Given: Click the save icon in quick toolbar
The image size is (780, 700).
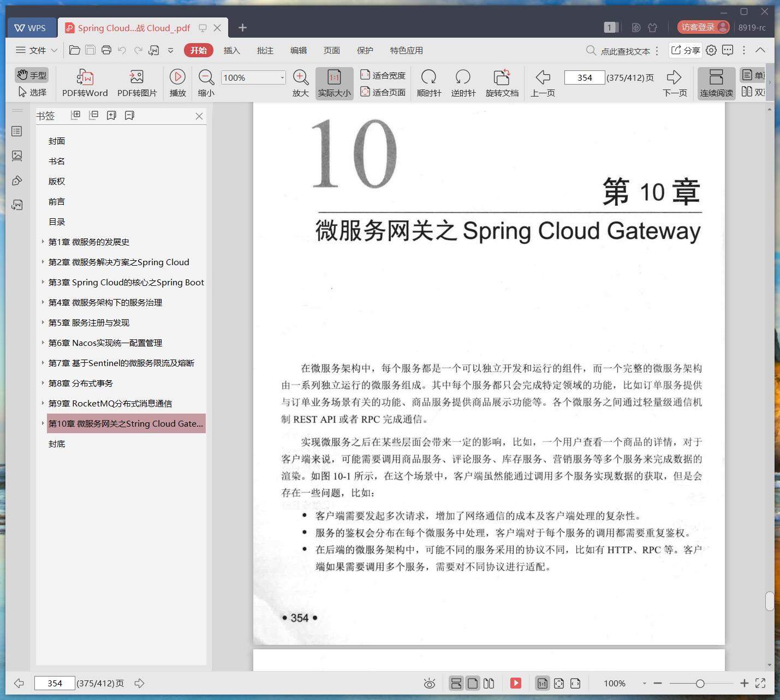Looking at the screenshot, I should tap(91, 50).
